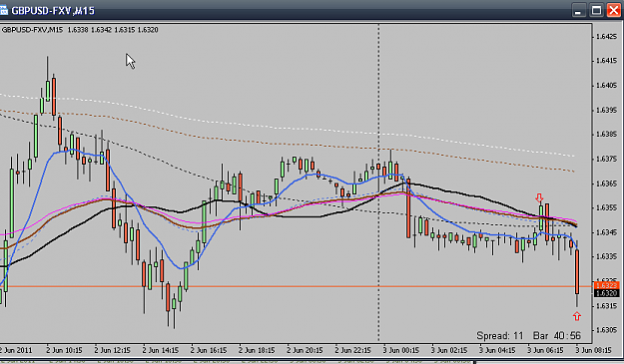Click the 3 Jun 02:15 time axis label

449,350
